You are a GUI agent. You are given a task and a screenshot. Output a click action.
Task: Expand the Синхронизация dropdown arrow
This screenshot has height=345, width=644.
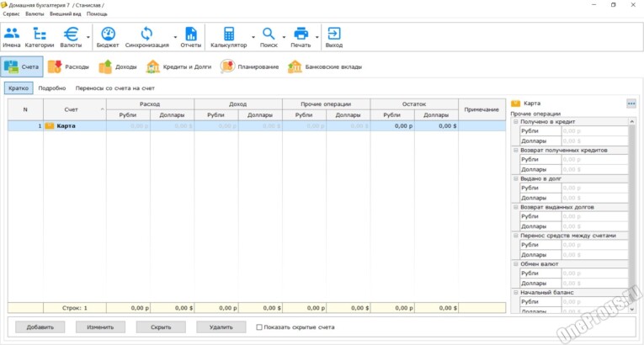point(175,37)
